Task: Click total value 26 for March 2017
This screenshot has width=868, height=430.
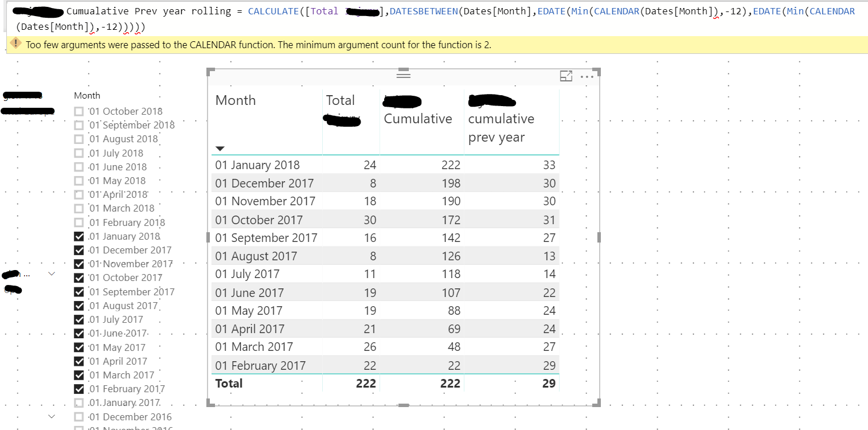Action: 370,347
